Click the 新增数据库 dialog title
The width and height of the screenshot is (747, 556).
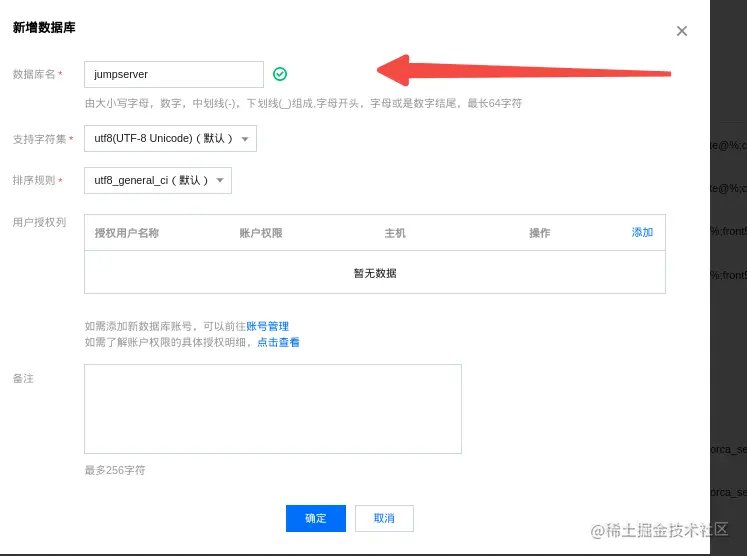(x=44, y=28)
